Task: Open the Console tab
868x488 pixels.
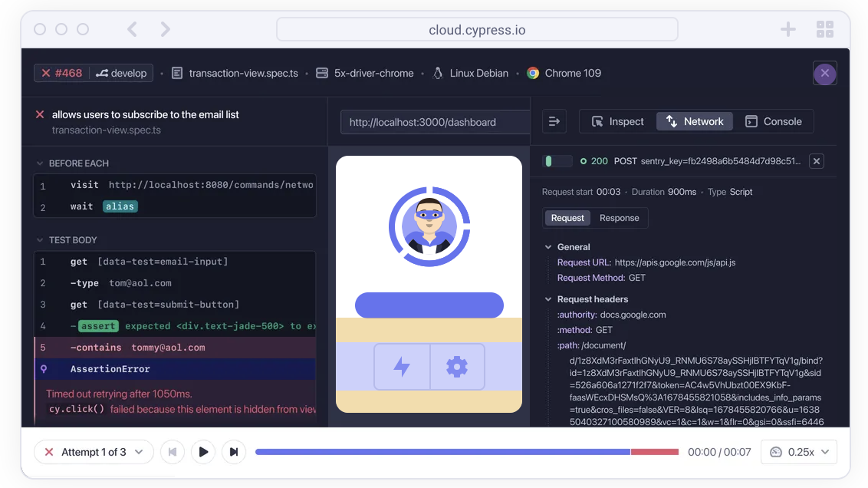Action: (x=774, y=121)
